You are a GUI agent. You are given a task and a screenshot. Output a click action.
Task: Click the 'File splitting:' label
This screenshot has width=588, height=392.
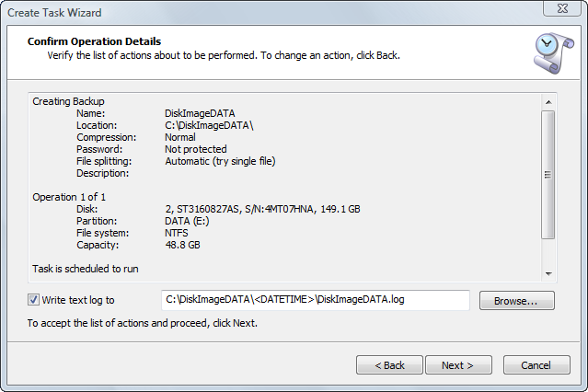click(x=104, y=161)
